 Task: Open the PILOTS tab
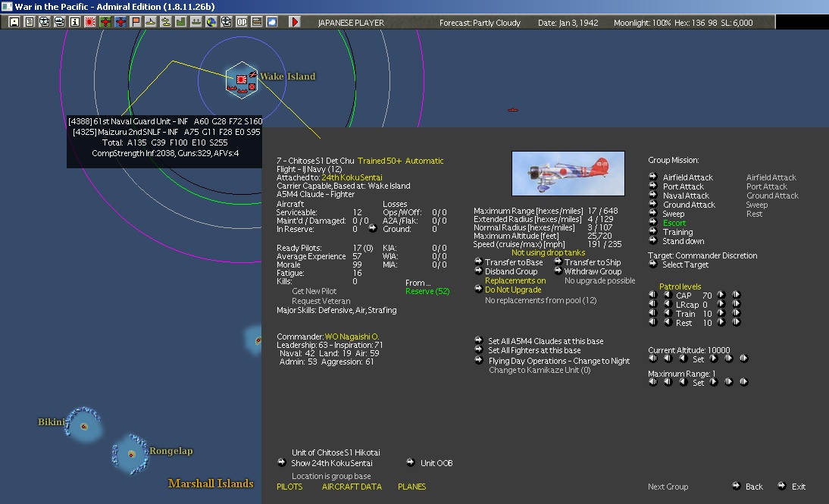tap(289, 487)
